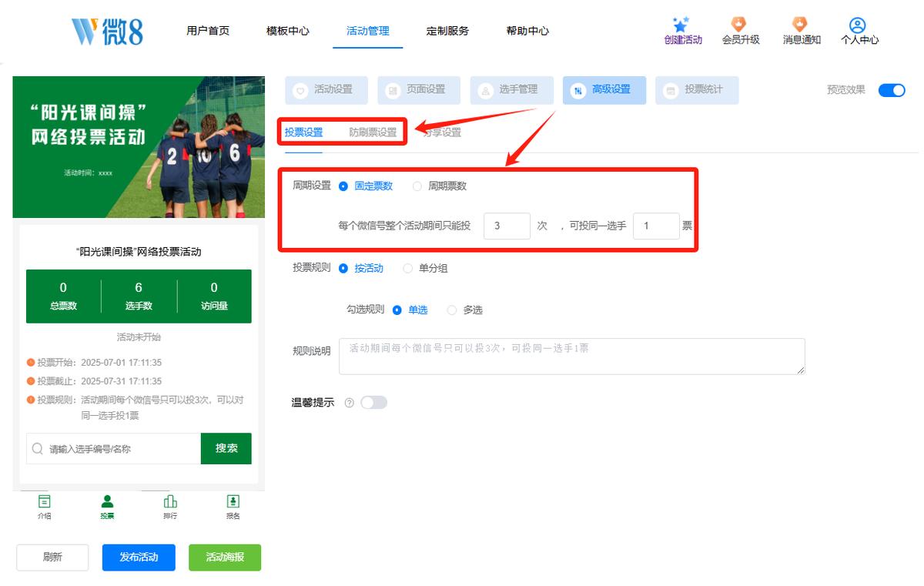The height and width of the screenshot is (586, 924).
Task: Open 创建活动 star icon
Action: point(681,24)
